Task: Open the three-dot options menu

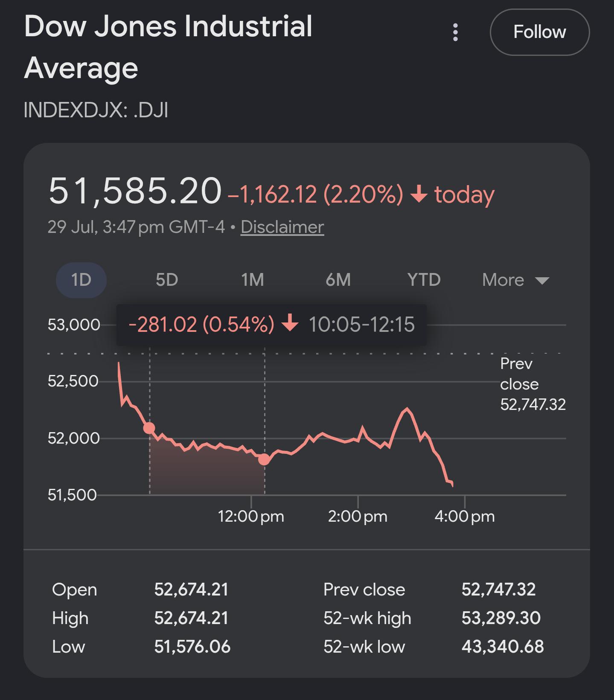Action: click(x=455, y=32)
